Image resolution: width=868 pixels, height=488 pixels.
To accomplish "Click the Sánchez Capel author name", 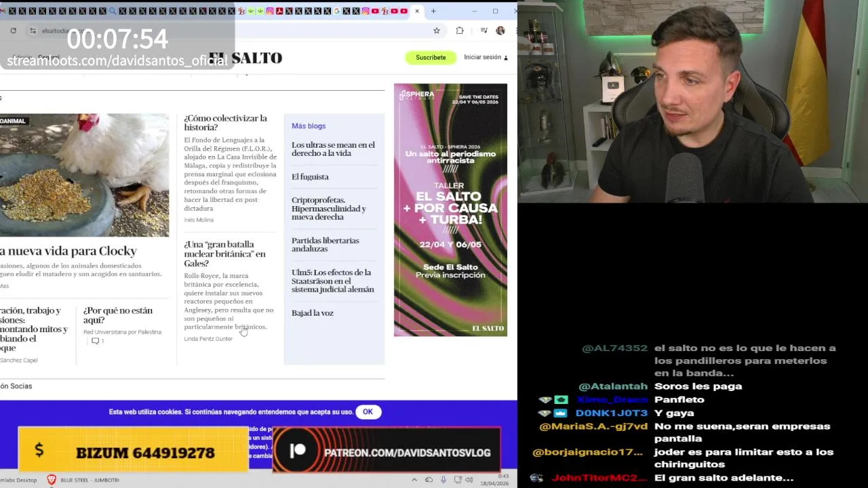I will click(x=19, y=360).
